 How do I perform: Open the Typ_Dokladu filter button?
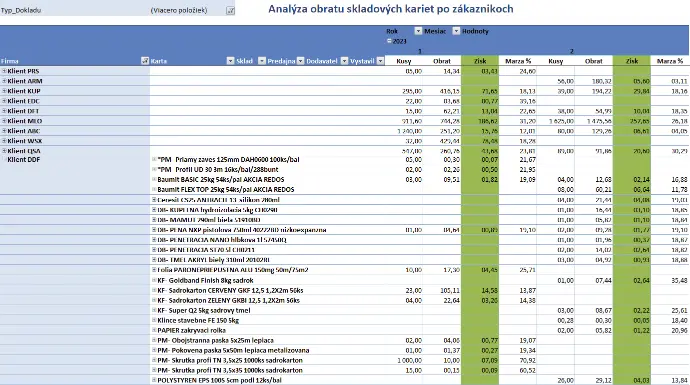(x=230, y=10)
